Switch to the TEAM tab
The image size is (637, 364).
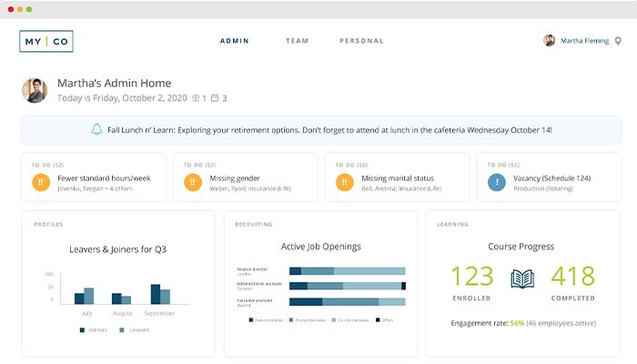point(297,41)
